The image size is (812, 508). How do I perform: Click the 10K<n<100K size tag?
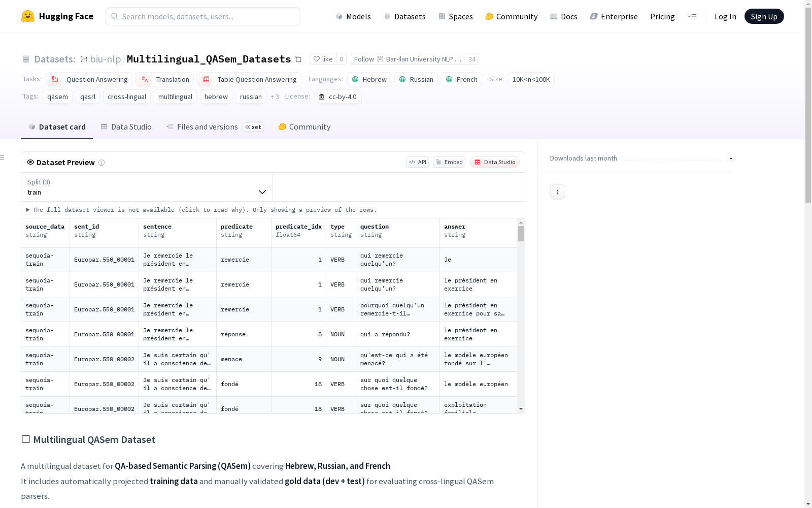[531, 79]
